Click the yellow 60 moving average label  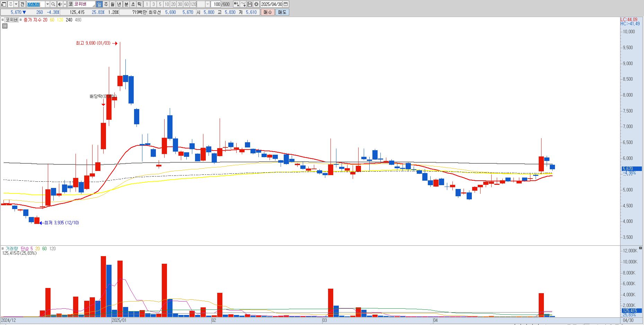(52, 20)
